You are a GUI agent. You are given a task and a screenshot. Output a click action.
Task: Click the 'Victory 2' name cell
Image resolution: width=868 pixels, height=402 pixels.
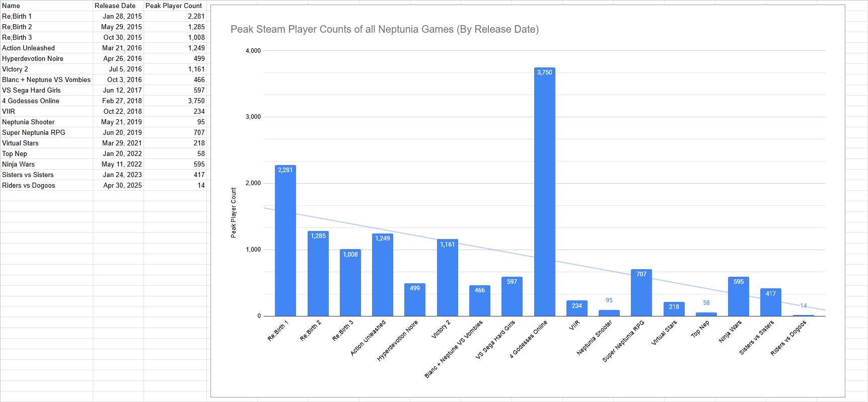46,69
